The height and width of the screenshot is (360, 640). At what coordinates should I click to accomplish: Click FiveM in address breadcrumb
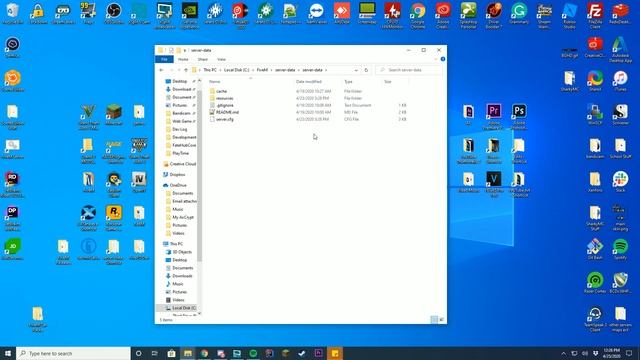coord(262,70)
